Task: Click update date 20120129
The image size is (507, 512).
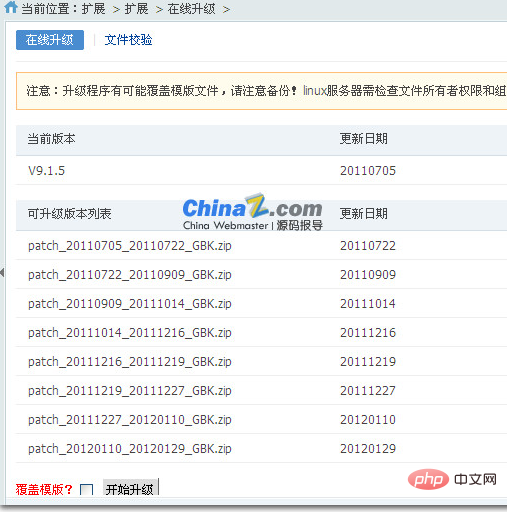Action: (368, 449)
